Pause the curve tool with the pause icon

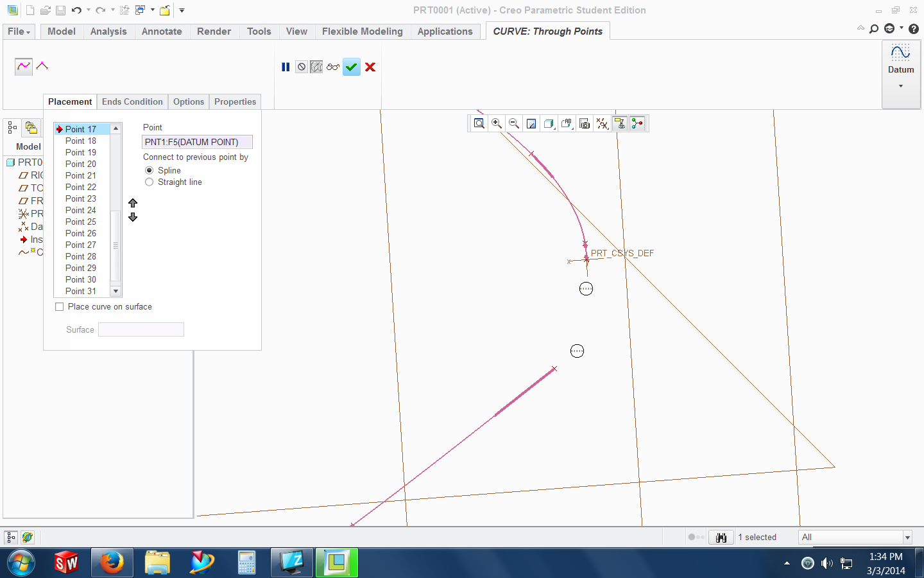pyautogui.click(x=286, y=67)
